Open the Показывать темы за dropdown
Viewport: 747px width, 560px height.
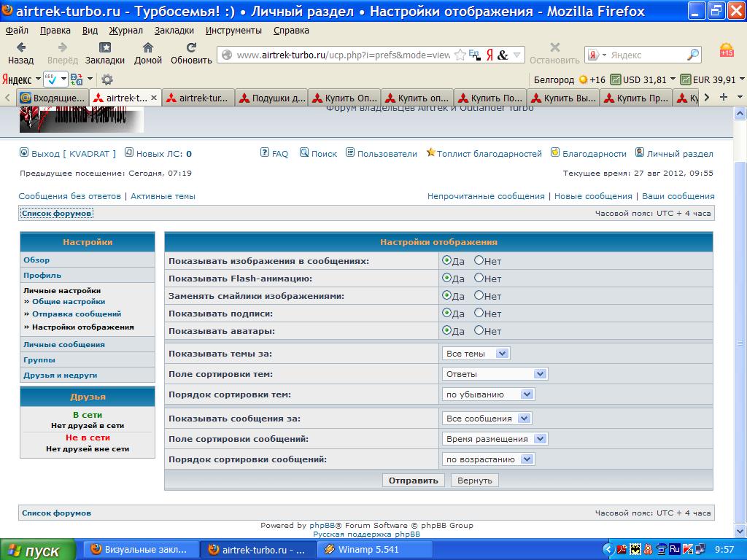476,354
